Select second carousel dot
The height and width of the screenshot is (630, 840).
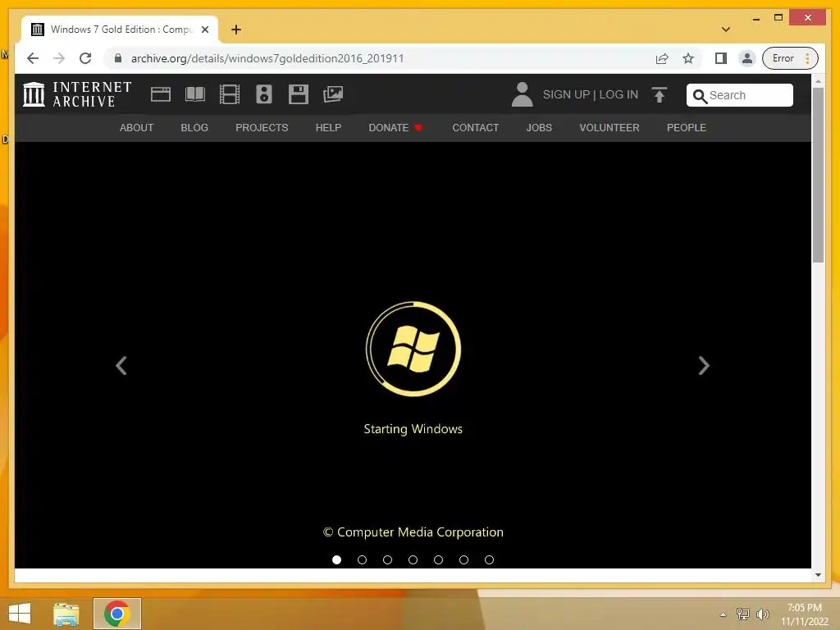tap(362, 559)
